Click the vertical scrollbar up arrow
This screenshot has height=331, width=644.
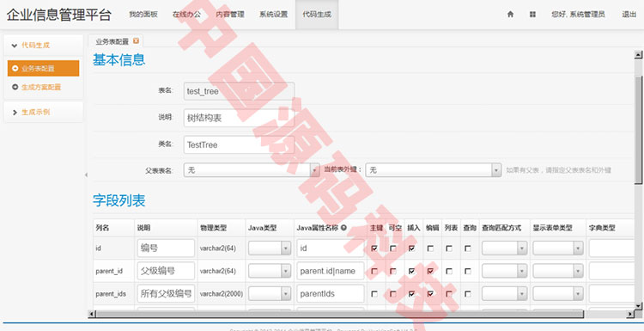pyautogui.click(x=638, y=54)
